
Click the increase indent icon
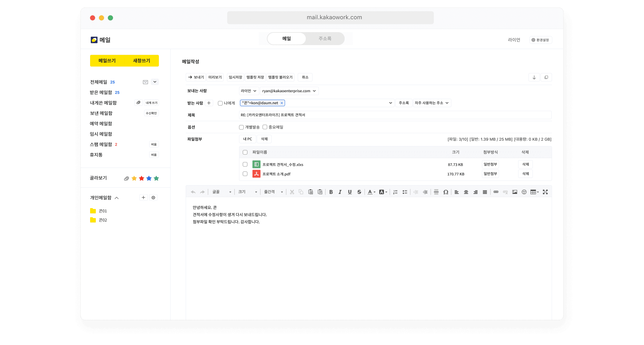click(x=425, y=192)
